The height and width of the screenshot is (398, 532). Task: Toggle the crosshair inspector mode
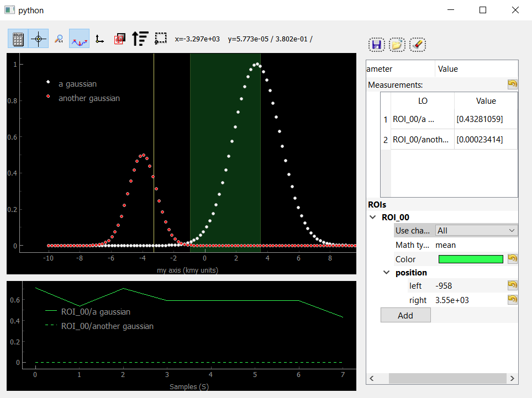click(38, 39)
